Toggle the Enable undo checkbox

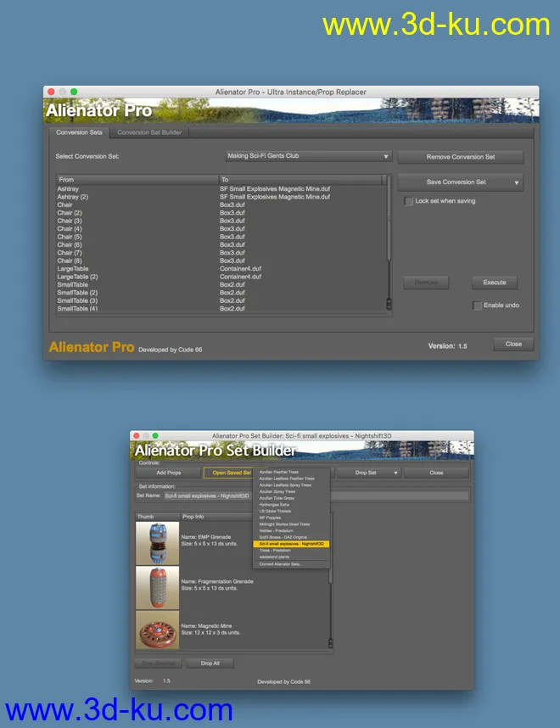point(477,305)
